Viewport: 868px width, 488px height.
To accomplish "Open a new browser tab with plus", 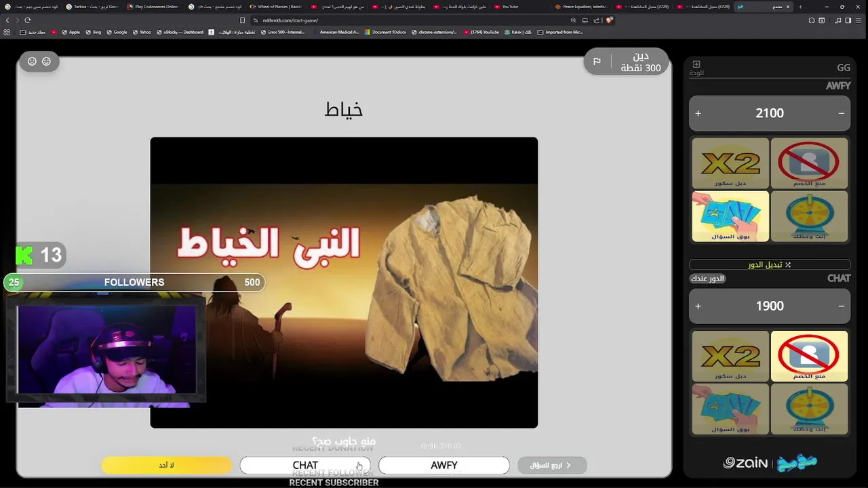I will click(800, 7).
